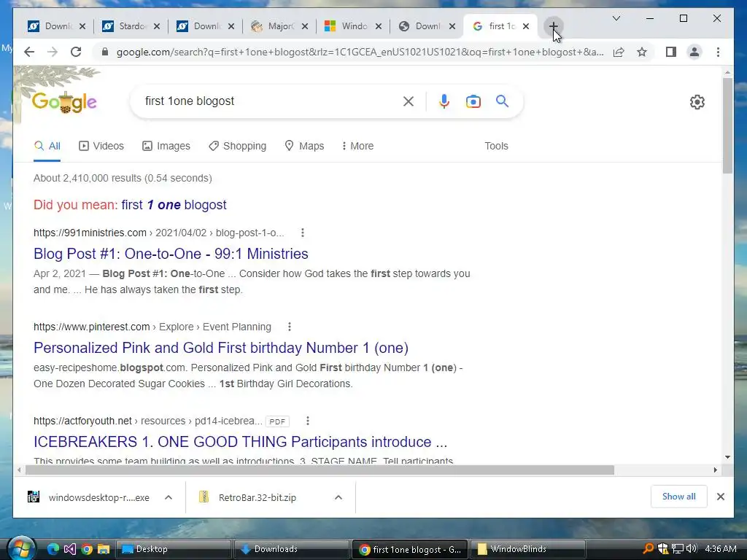Click the vertical scrollbar down arrow
The width and height of the screenshot is (747, 560).
click(x=727, y=457)
